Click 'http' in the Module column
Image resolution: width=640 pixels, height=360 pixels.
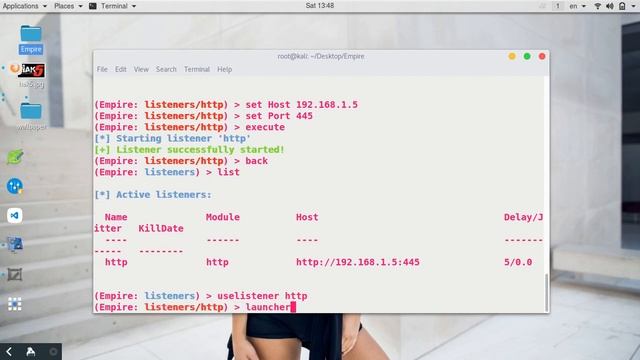click(x=217, y=262)
